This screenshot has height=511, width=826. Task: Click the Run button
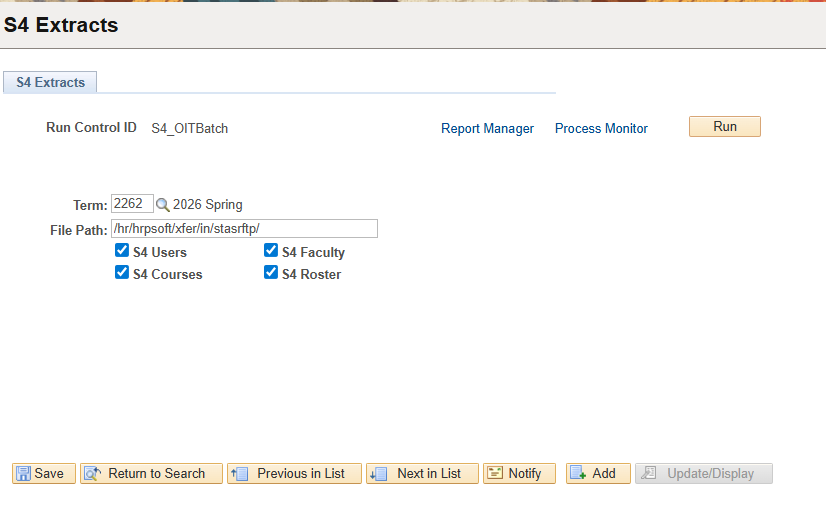tap(724, 127)
